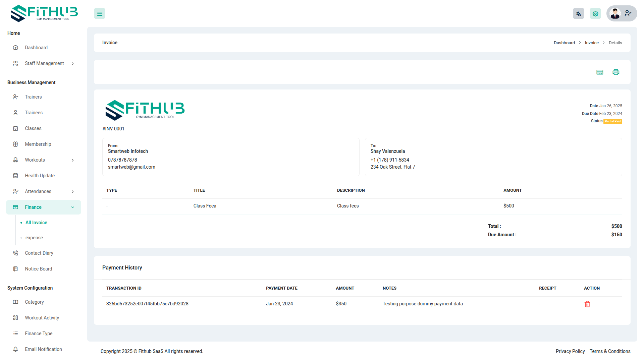
Task: Open the Privacy Policy link
Action: pos(570,351)
